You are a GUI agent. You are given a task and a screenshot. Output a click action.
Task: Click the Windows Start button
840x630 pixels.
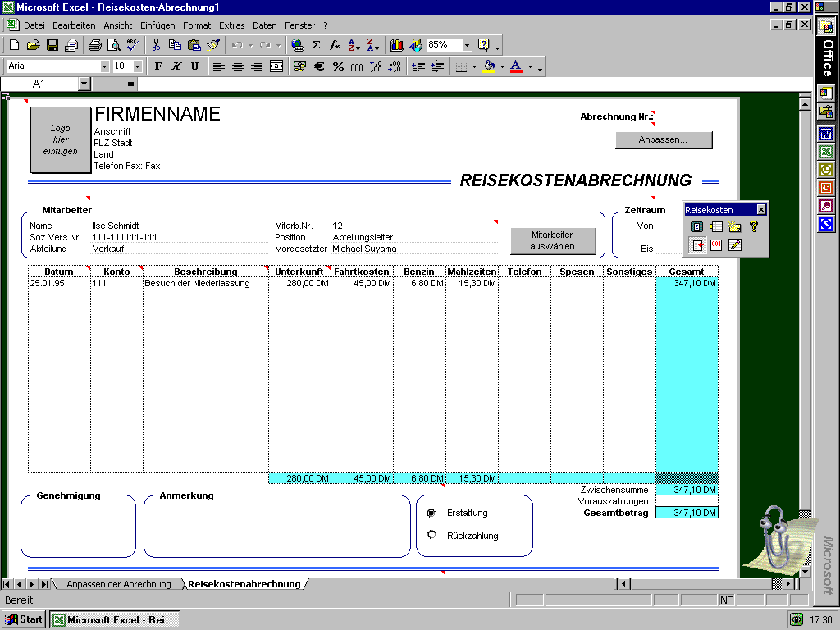(x=24, y=619)
